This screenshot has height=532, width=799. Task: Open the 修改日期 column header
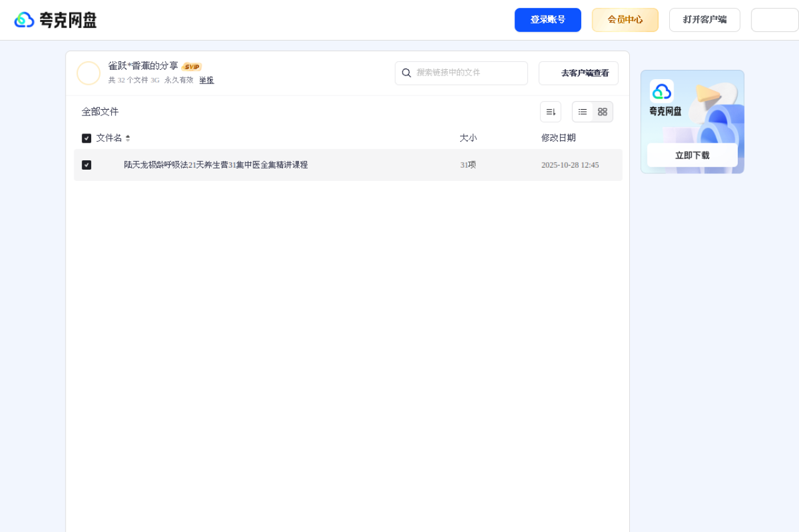[558, 138]
